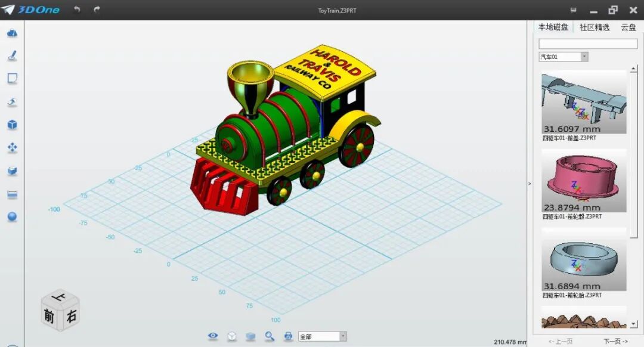Viewport: 644px width, 347px height.
Task: Open the basic shapes tool in left toolbar
Action: click(x=12, y=33)
